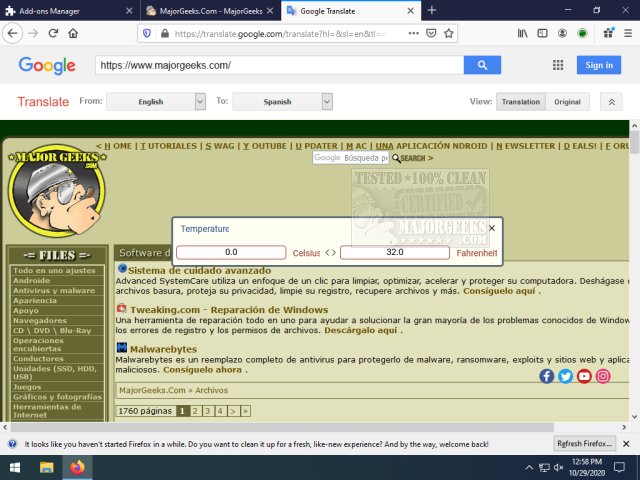Reload the page with the refresh icon
The width and height of the screenshot is (640, 480).
click(x=53, y=33)
